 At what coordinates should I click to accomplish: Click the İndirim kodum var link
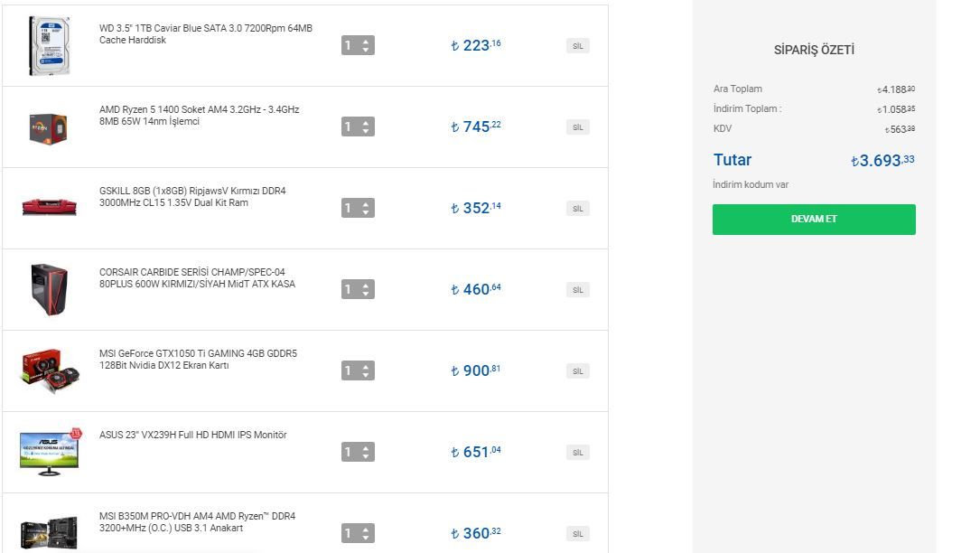pos(751,185)
